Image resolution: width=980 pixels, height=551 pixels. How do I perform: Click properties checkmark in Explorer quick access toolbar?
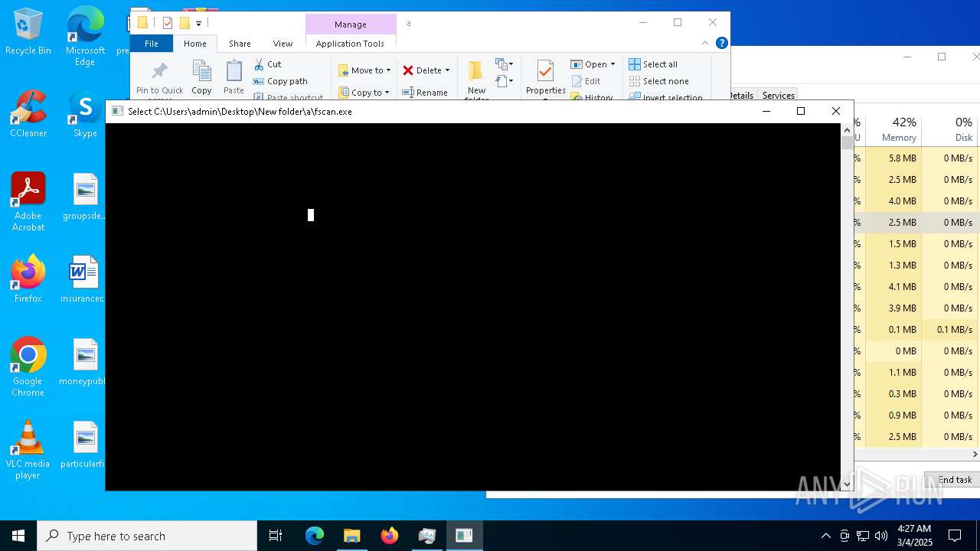(x=167, y=23)
